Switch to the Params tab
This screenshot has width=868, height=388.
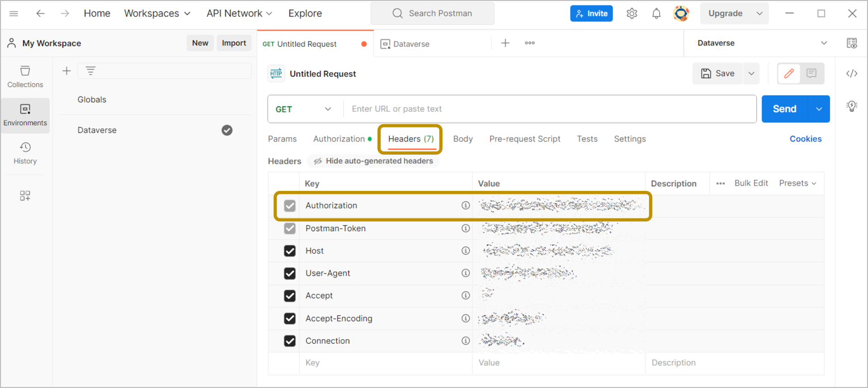283,139
